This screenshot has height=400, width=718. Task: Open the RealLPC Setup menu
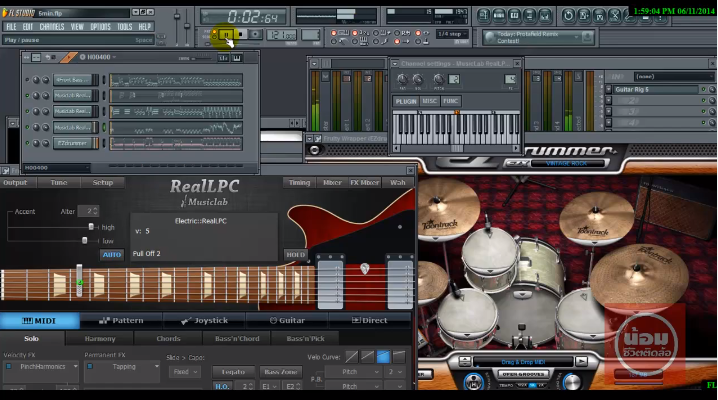pos(103,183)
